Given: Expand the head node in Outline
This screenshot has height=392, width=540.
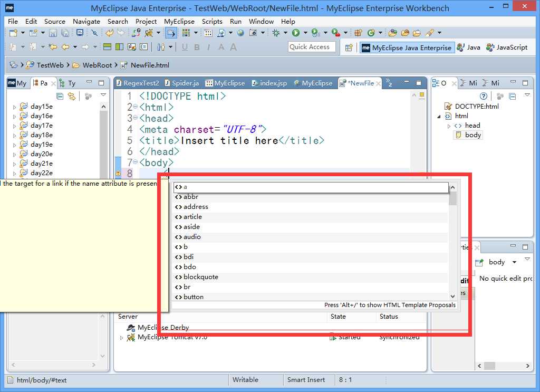Looking at the screenshot, I should [x=449, y=126].
